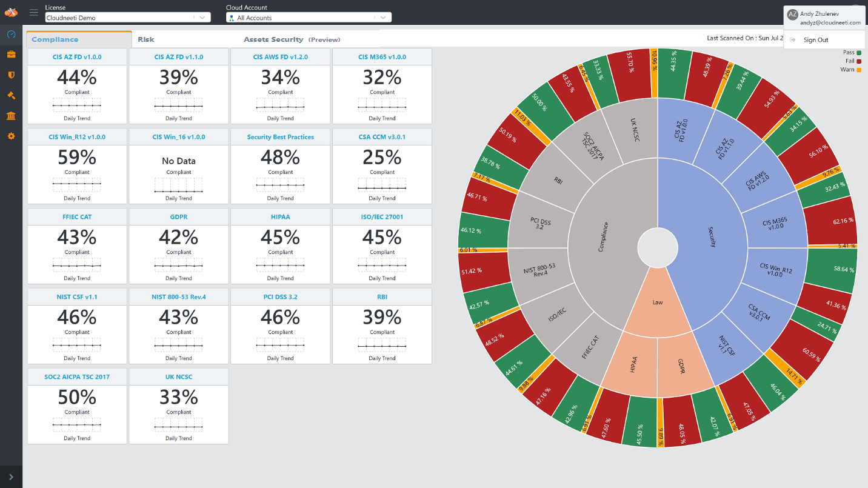Open the briefcase sidebar icon
868x488 pixels.
click(x=11, y=55)
